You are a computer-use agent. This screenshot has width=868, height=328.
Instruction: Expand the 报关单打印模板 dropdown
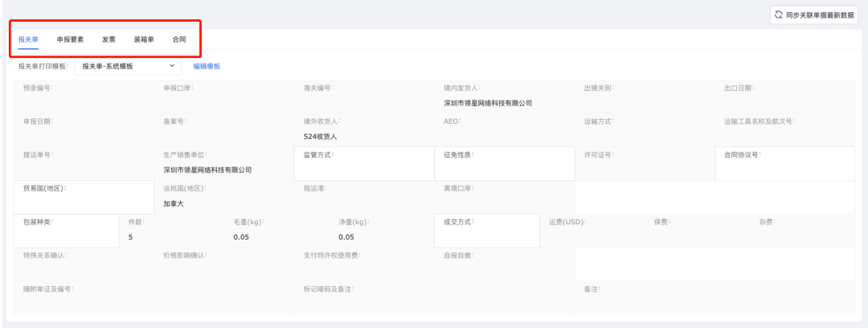(x=128, y=66)
